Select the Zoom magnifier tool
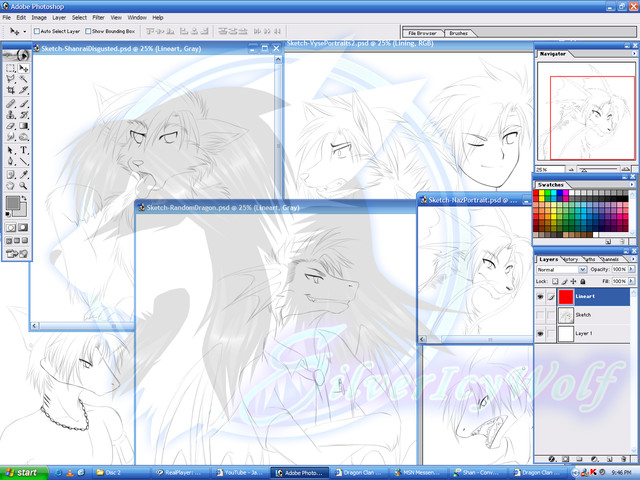Viewport: 640px width, 480px height. 23,186
